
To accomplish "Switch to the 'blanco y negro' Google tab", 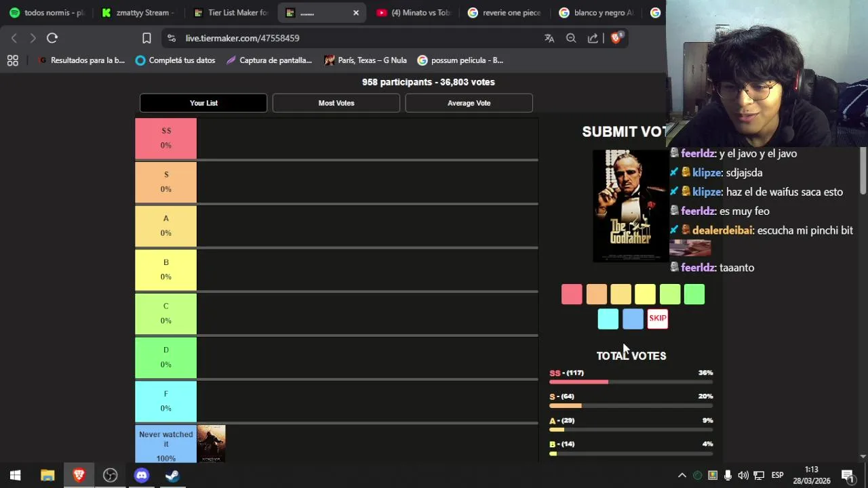I will (x=596, y=13).
